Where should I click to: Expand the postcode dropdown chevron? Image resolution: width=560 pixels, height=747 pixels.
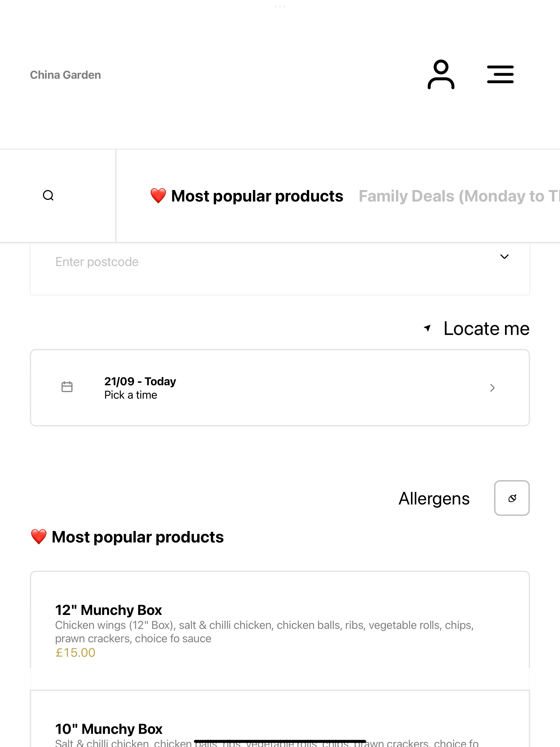(504, 257)
